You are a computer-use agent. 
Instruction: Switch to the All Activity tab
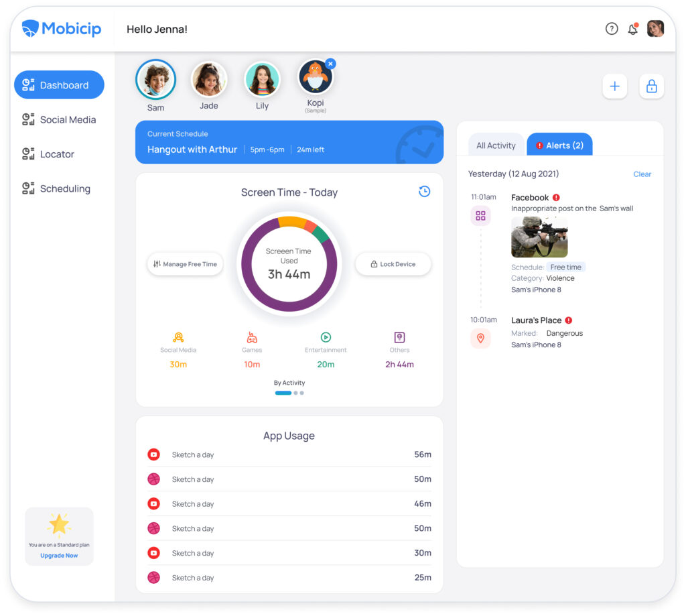(x=496, y=145)
